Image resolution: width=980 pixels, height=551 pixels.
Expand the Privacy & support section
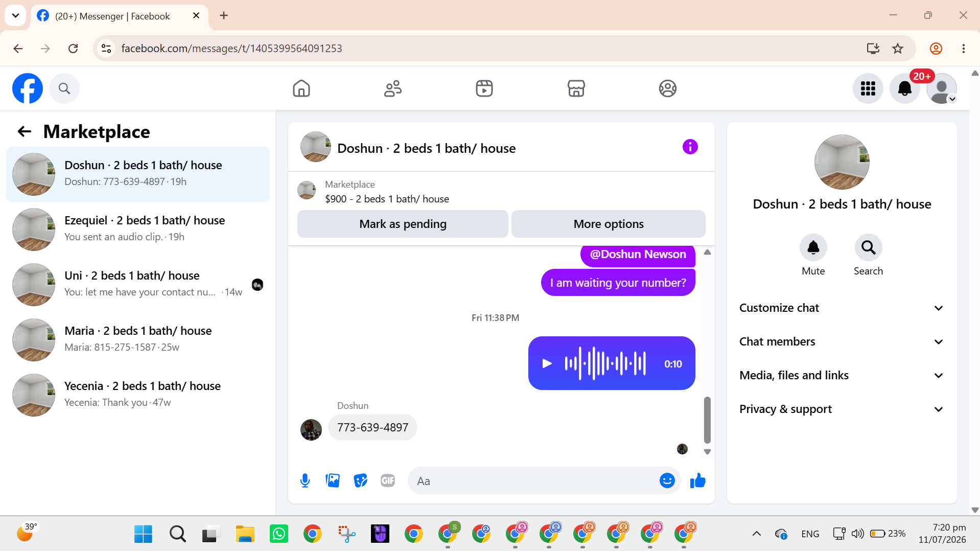pyautogui.click(x=842, y=409)
